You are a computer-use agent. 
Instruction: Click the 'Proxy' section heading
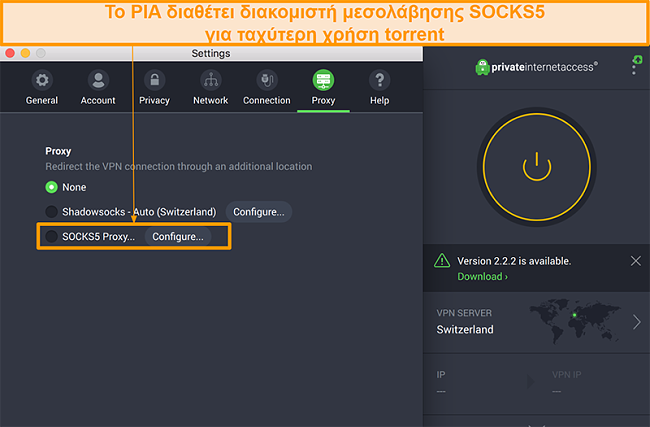pyautogui.click(x=58, y=151)
